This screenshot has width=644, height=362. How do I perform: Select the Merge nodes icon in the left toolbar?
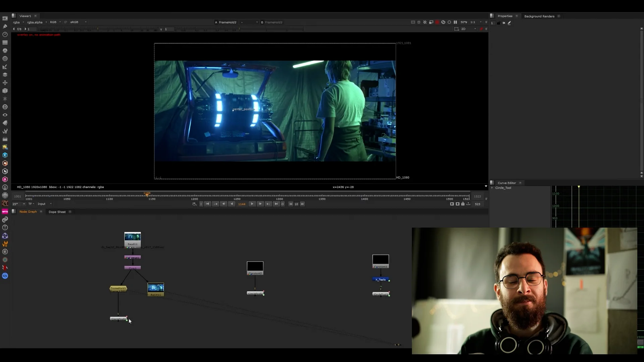coord(5,75)
